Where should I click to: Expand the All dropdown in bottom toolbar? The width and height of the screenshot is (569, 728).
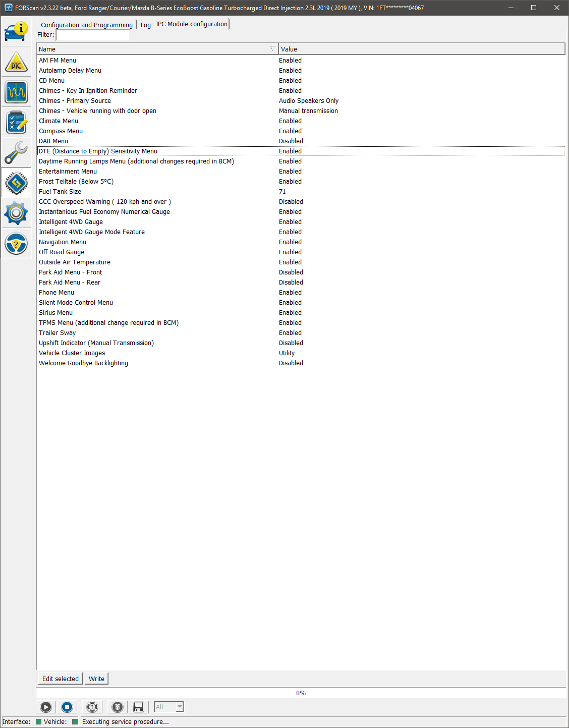(x=179, y=707)
